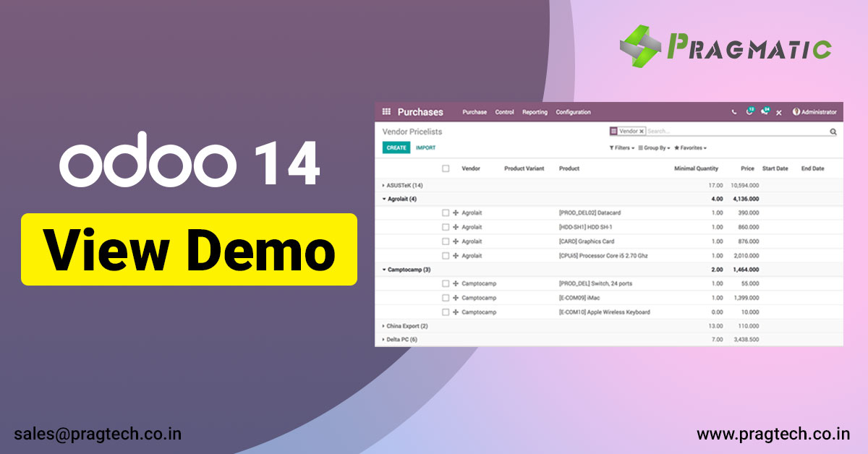Check the Switch, 24 ports row checkbox
Image resolution: width=868 pixels, height=454 pixels.
click(446, 284)
